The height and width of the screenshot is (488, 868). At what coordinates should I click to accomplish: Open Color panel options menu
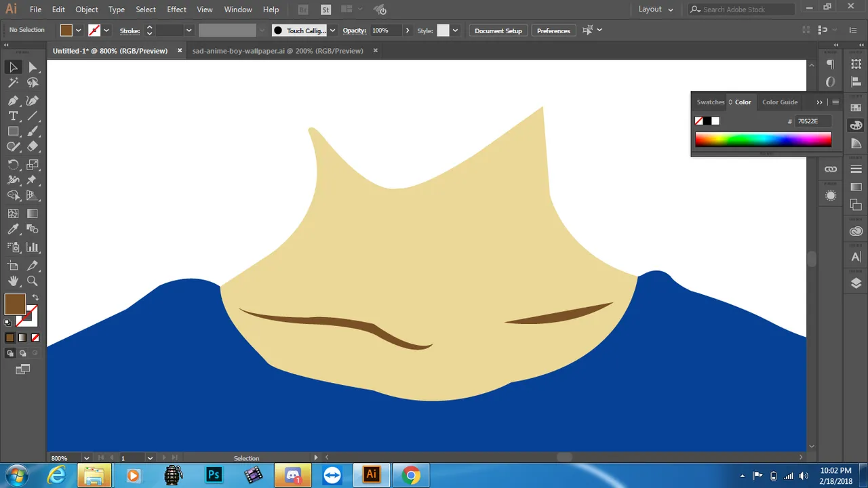pos(835,102)
